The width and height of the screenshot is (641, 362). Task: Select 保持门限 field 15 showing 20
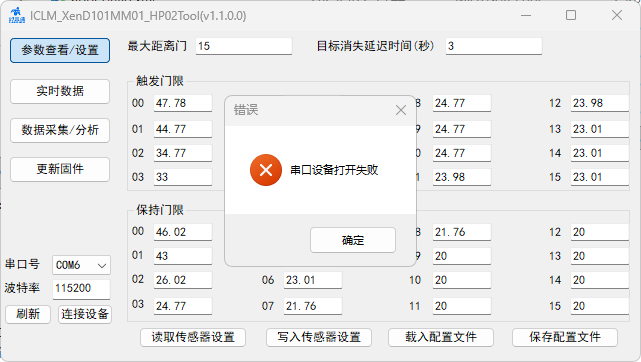click(600, 306)
